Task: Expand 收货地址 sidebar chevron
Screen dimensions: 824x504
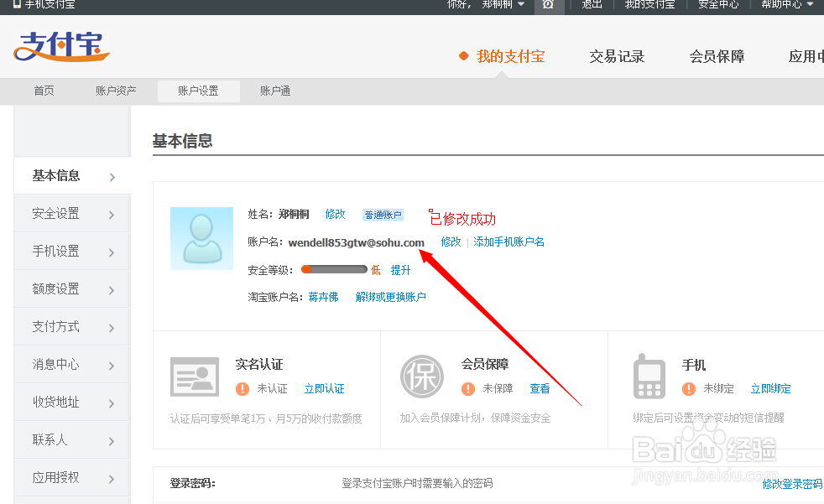Action: pos(112,403)
